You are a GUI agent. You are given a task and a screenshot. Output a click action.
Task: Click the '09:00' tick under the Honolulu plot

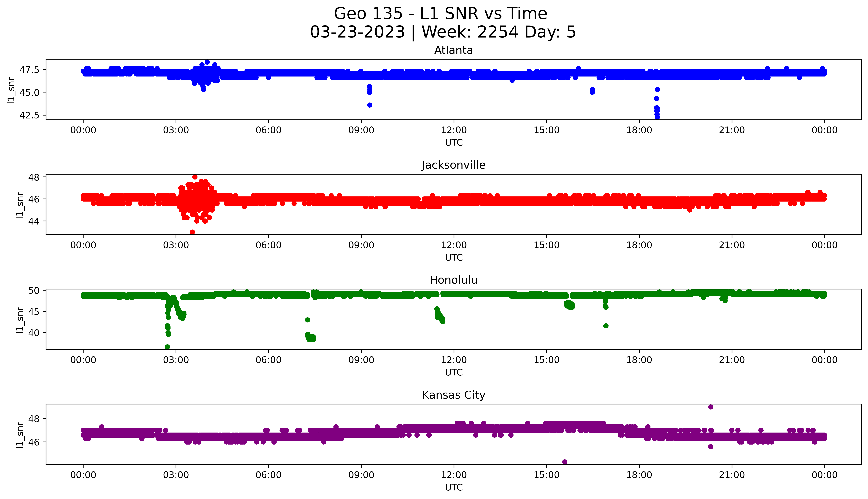(x=361, y=360)
